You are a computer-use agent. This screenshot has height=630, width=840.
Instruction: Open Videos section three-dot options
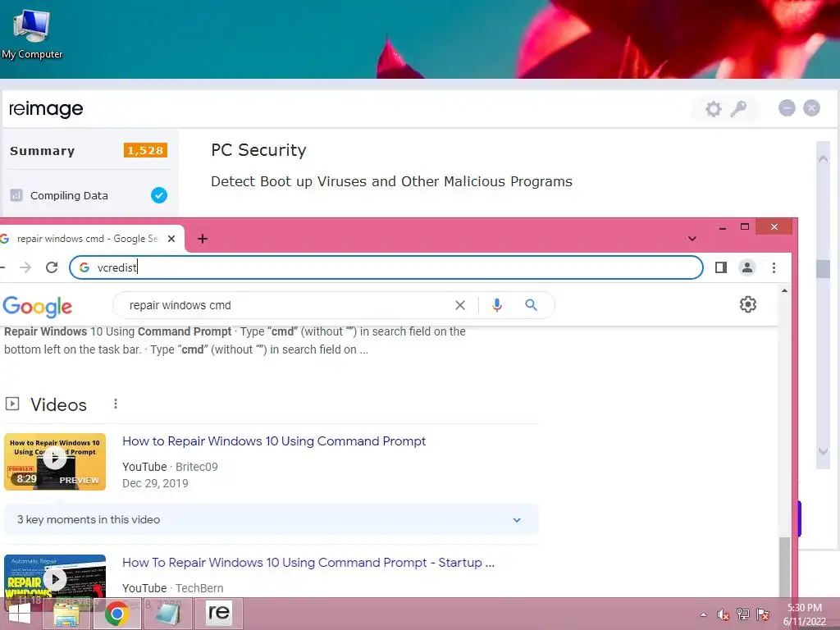tap(115, 404)
